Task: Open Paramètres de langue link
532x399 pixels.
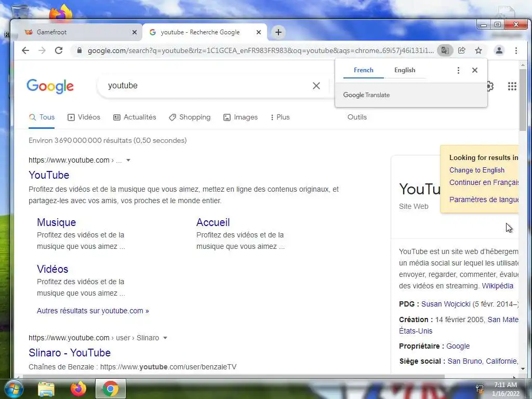Action: tap(484, 199)
